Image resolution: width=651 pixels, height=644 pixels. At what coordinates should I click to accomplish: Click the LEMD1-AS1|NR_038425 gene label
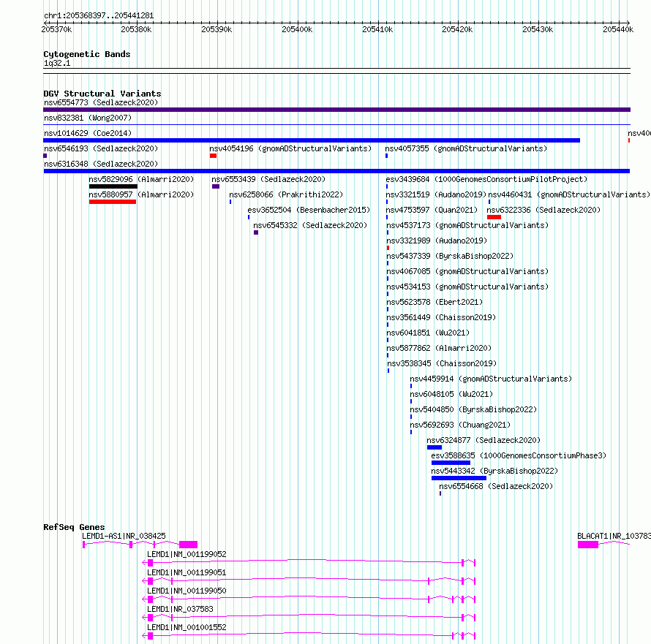tap(124, 536)
